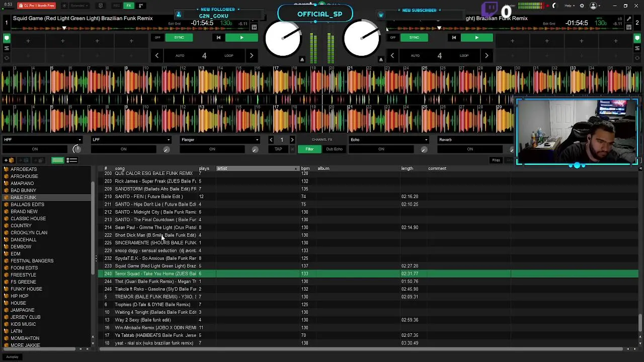Open the Flanger effect dropdown
Image resolution: width=644 pixels, height=362 pixels.
click(x=219, y=140)
